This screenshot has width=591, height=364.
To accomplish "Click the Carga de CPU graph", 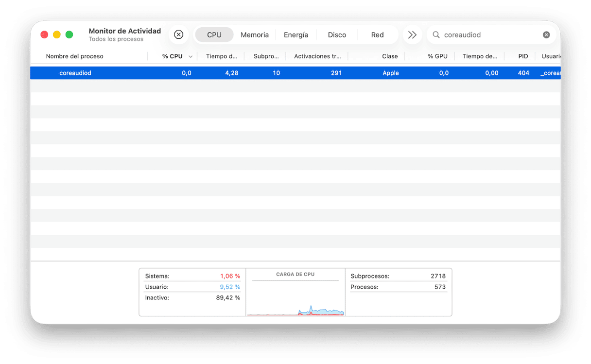I will click(295, 296).
